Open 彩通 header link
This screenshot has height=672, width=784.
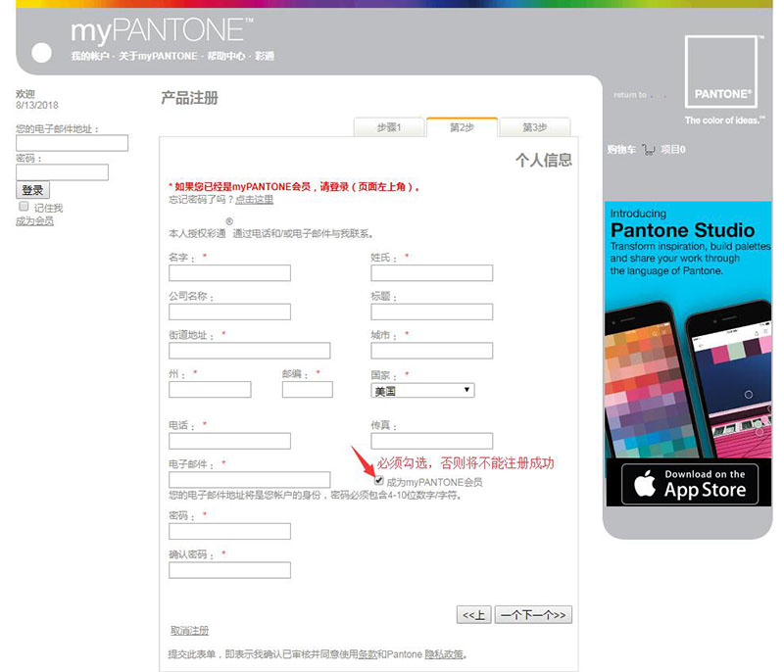(265, 56)
